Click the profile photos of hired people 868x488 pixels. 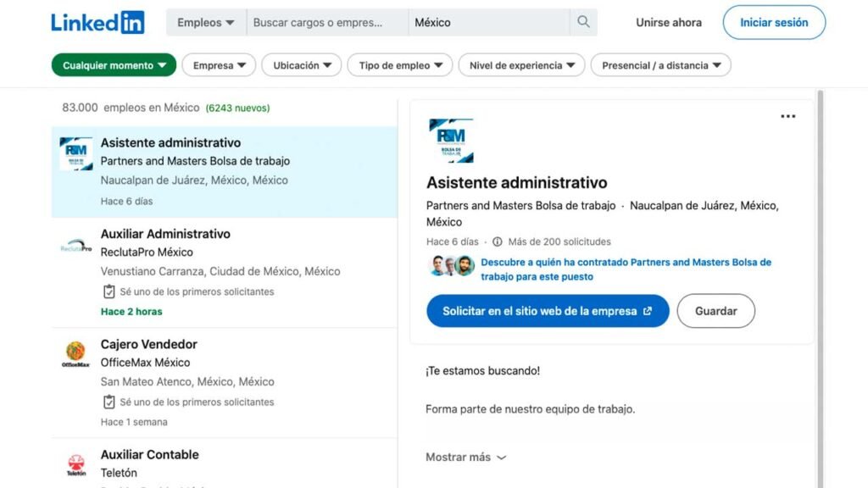(x=452, y=265)
